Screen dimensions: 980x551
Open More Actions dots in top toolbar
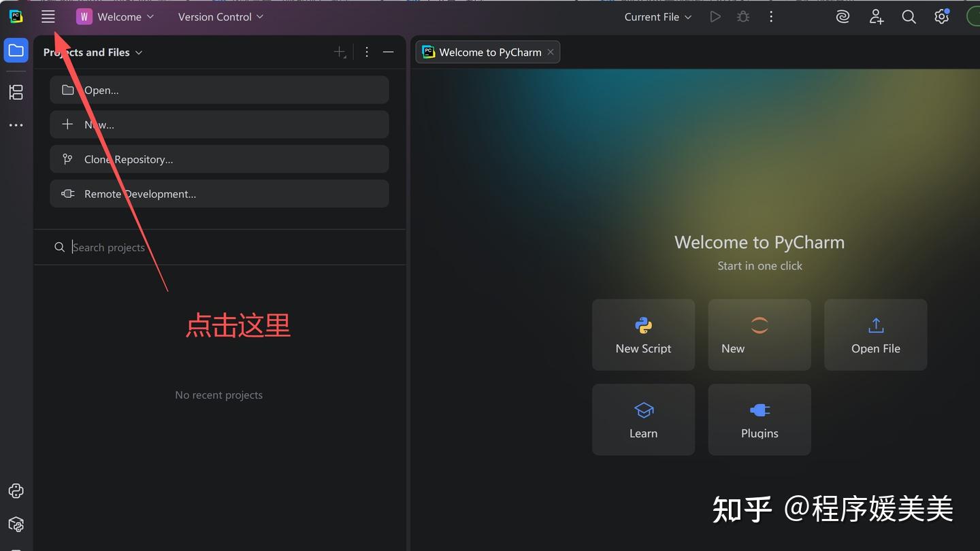point(771,17)
